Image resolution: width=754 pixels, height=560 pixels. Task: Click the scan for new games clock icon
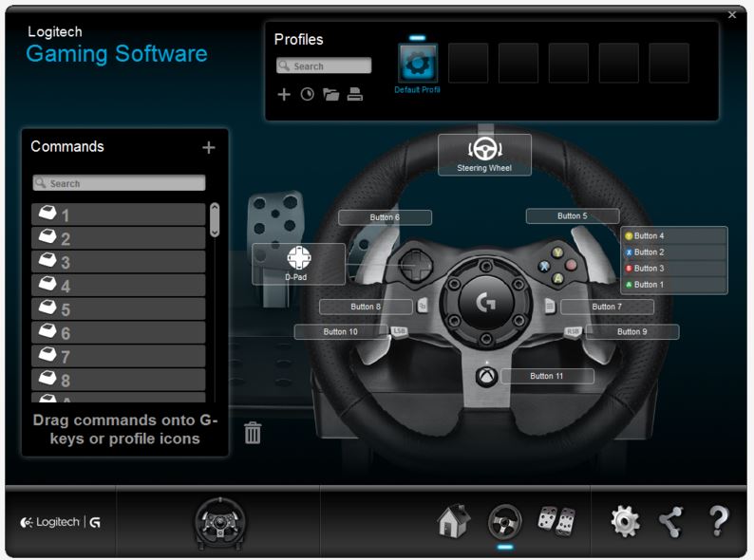pos(308,94)
